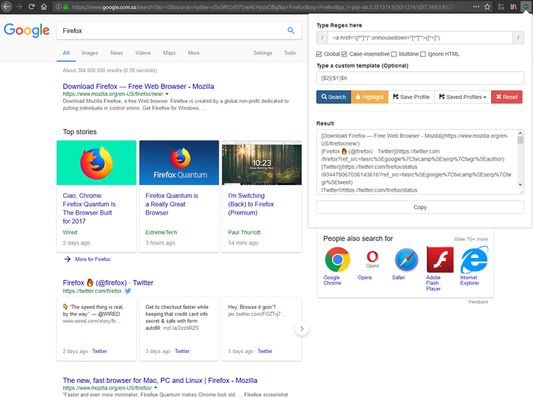Open the browser overflow menu dots

tap(476, 6)
